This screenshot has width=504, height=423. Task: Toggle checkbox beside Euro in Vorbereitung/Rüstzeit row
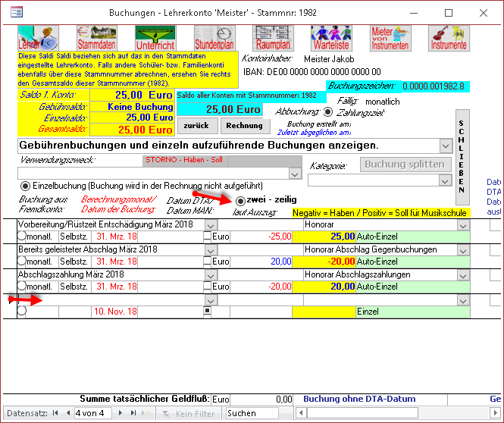click(208, 237)
